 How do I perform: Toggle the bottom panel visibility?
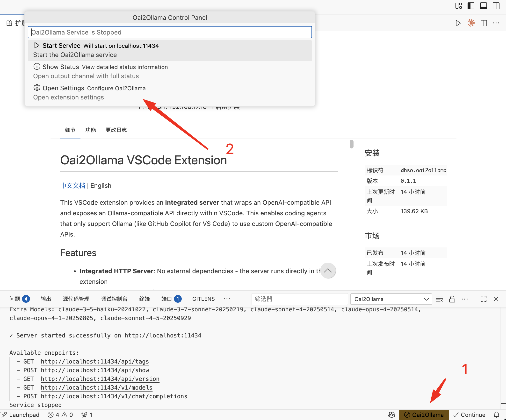(x=484, y=6)
